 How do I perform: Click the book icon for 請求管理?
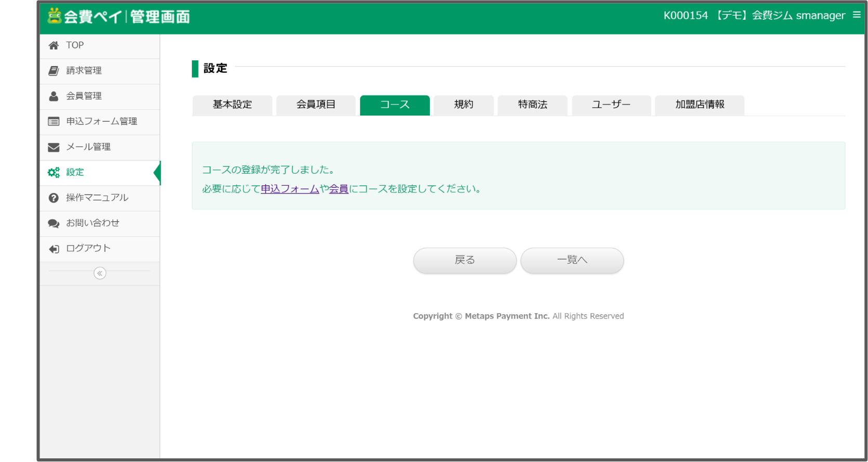(x=54, y=71)
